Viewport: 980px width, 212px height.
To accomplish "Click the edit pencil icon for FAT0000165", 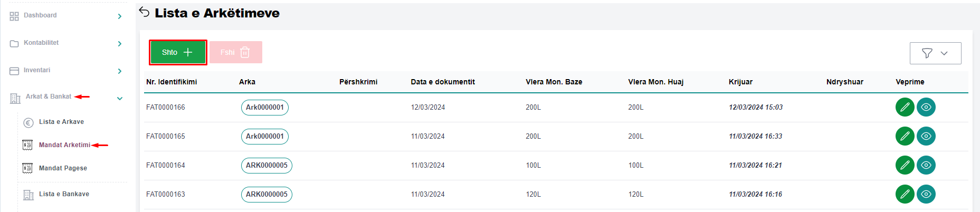I will point(905,136).
